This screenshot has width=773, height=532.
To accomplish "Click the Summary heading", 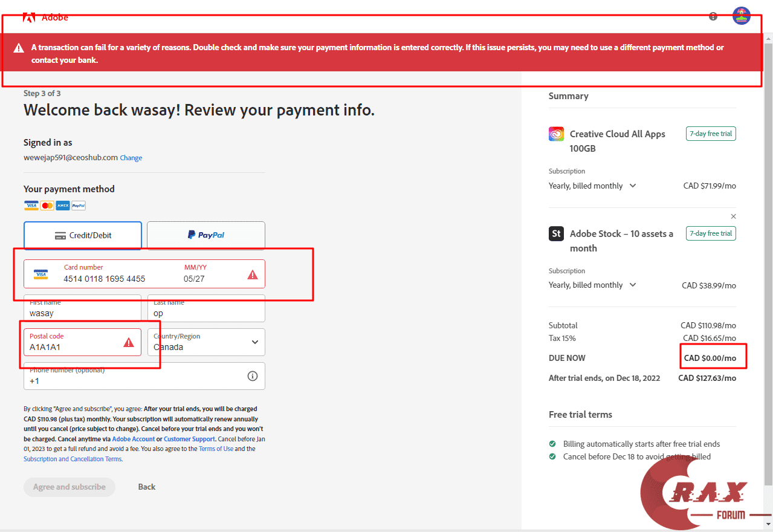I will [x=568, y=96].
